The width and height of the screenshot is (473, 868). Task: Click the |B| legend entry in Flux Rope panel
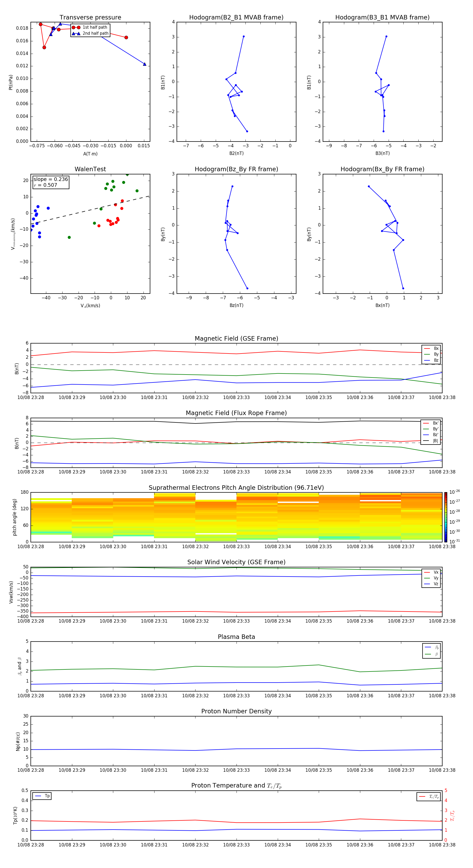pyautogui.click(x=431, y=441)
